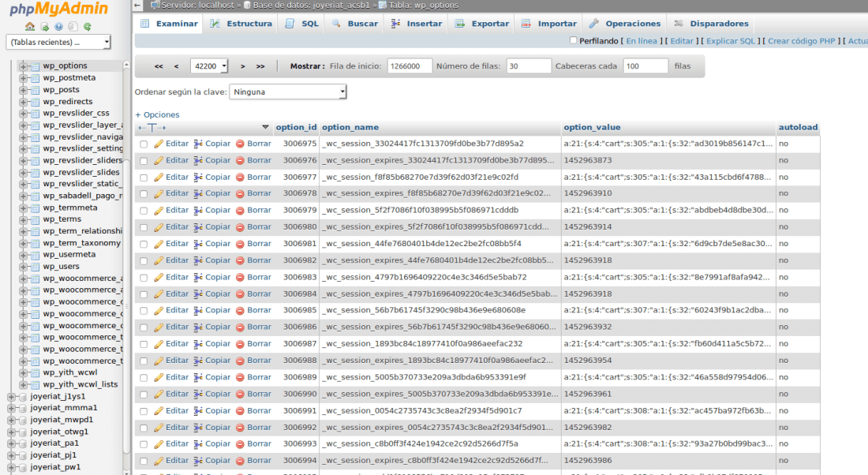Image resolution: width=868 pixels, height=475 pixels.
Task: Click the table icon beside wp_terms
Action: [x=36, y=220]
